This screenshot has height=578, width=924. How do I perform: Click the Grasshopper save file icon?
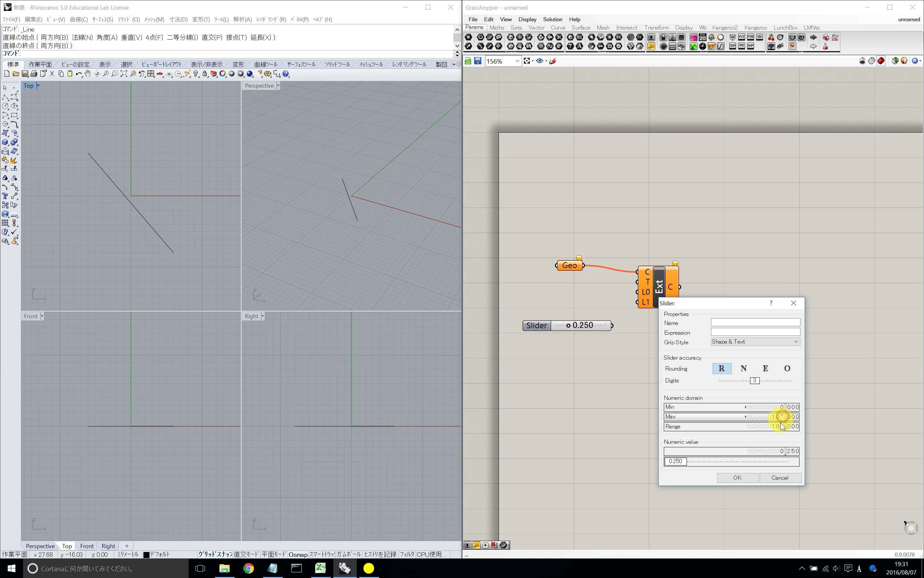(x=478, y=61)
